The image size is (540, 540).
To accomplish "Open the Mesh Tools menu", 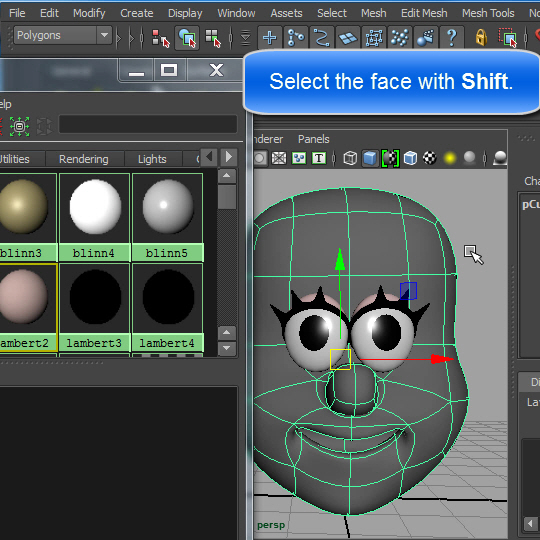I will [x=488, y=13].
